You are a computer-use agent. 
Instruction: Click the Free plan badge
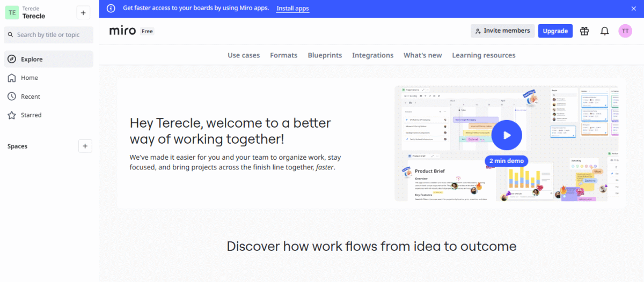pos(147,31)
